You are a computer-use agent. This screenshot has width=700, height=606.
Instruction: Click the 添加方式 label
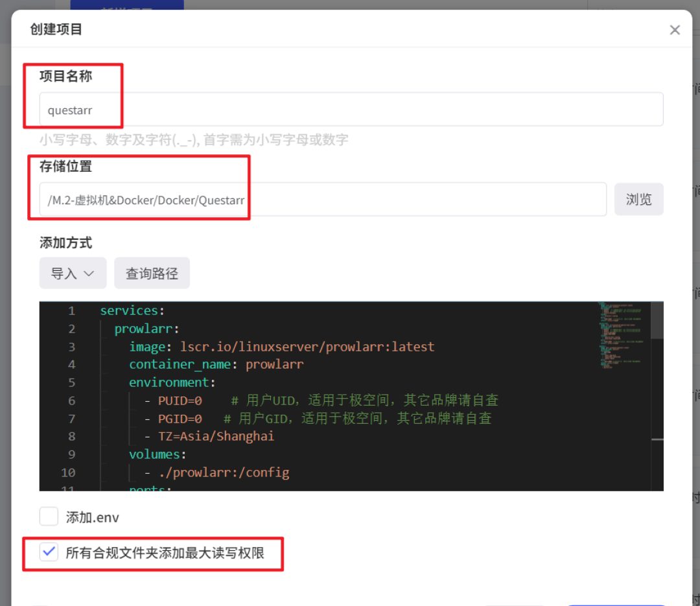[x=65, y=242]
